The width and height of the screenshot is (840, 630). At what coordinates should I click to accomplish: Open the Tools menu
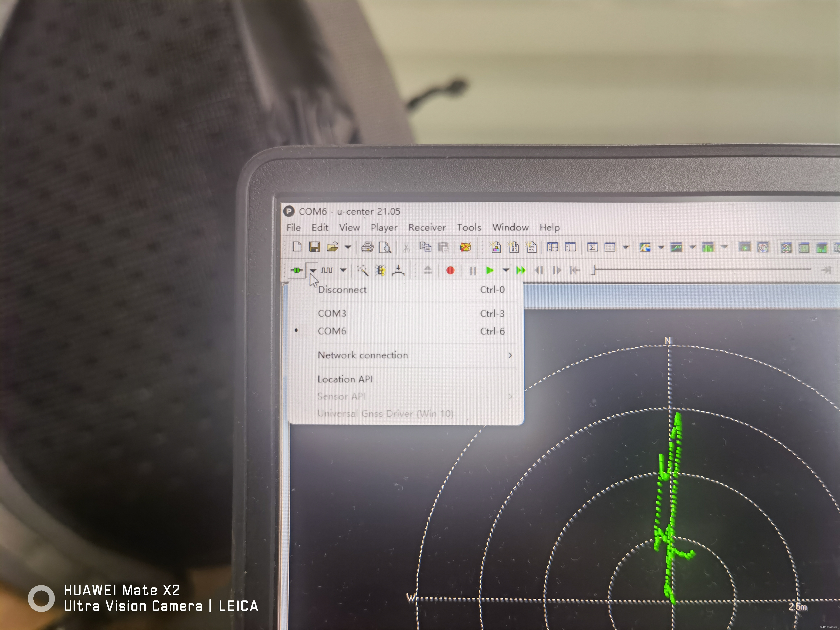pos(469,227)
